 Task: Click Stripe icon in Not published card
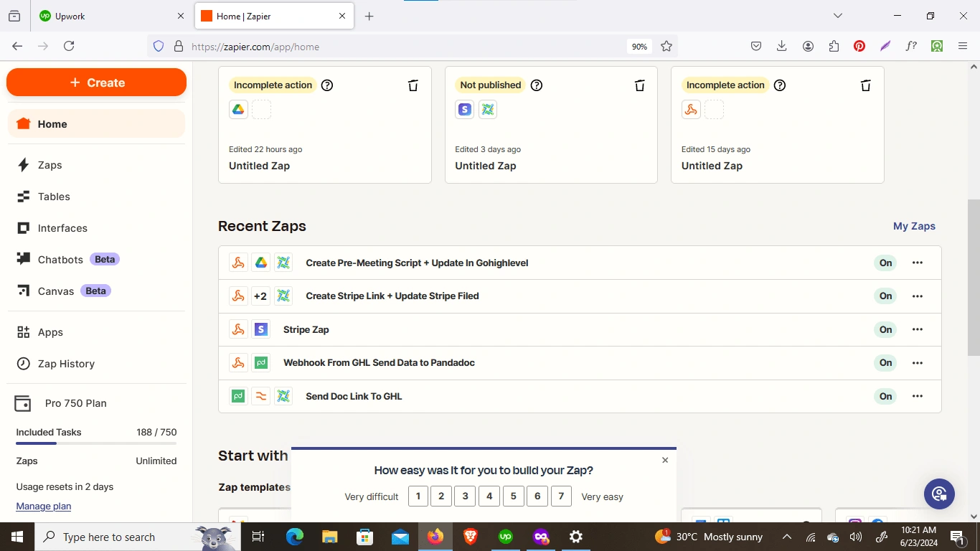465,109
